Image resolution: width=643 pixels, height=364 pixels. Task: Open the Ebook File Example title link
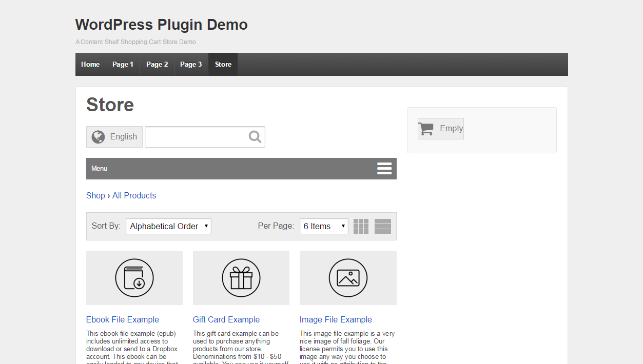tap(123, 319)
